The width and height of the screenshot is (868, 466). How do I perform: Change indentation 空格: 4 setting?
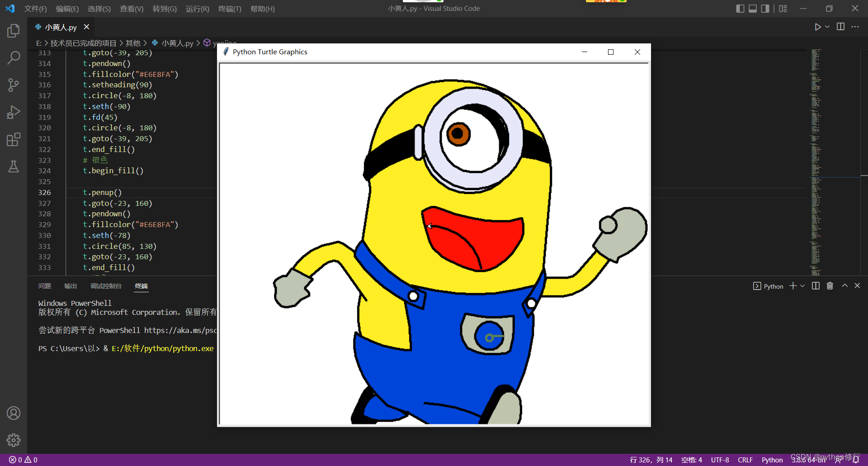point(692,460)
